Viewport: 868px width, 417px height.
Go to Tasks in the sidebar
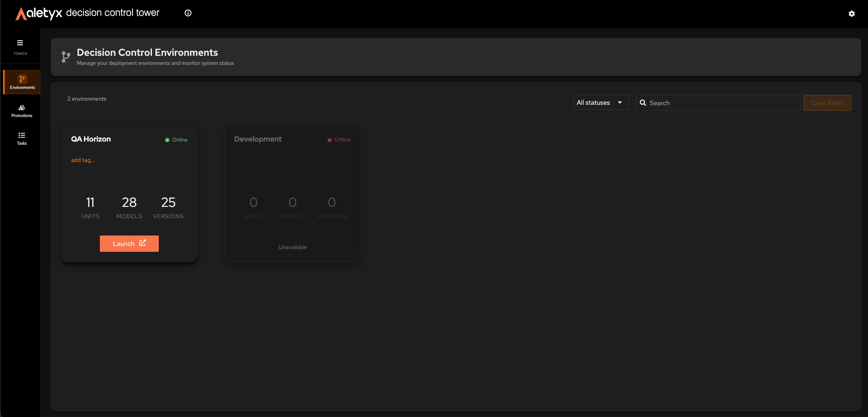point(22,139)
